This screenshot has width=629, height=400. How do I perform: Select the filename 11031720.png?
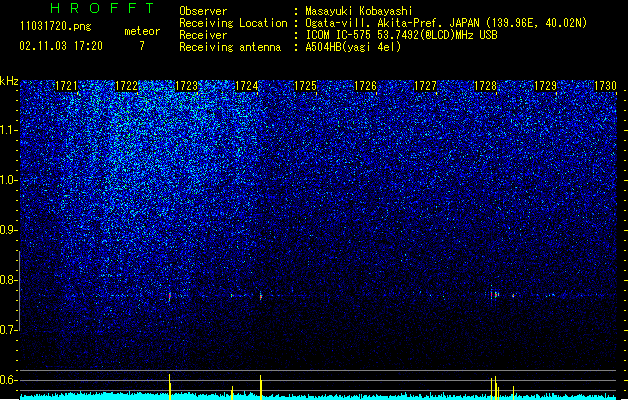click(55, 27)
